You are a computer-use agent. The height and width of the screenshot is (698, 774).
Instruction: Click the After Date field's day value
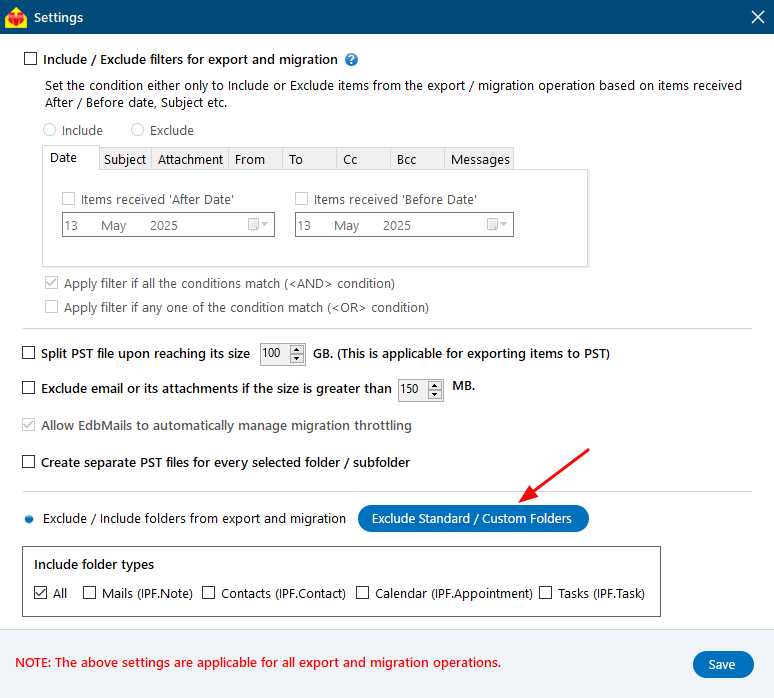click(x=72, y=226)
